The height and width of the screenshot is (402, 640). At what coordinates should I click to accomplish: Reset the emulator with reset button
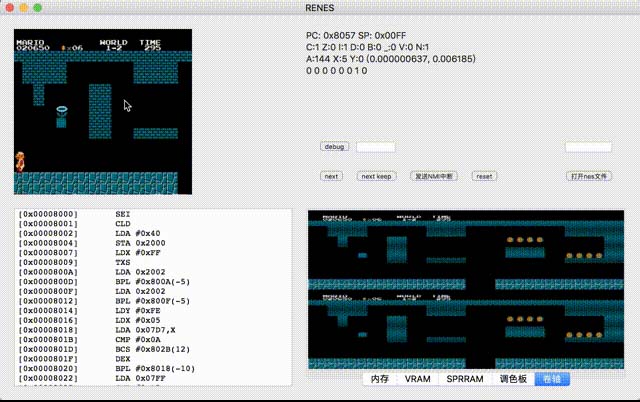(x=485, y=176)
